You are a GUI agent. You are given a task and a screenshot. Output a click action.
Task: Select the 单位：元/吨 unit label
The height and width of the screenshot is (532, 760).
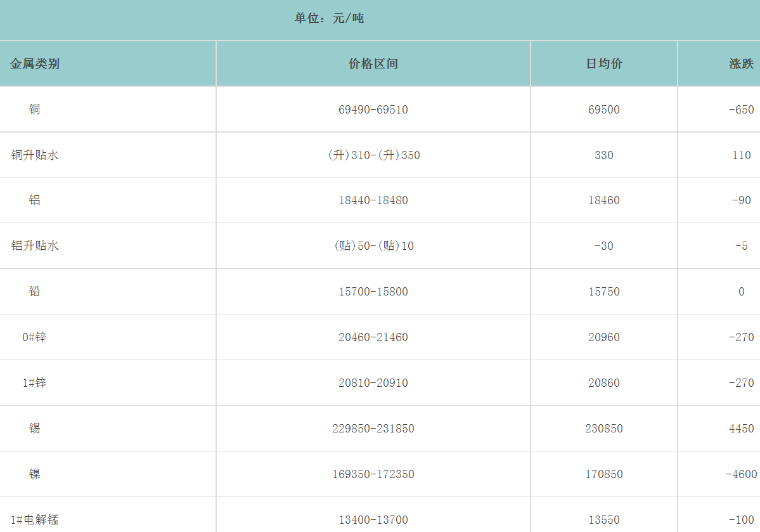[329, 18]
